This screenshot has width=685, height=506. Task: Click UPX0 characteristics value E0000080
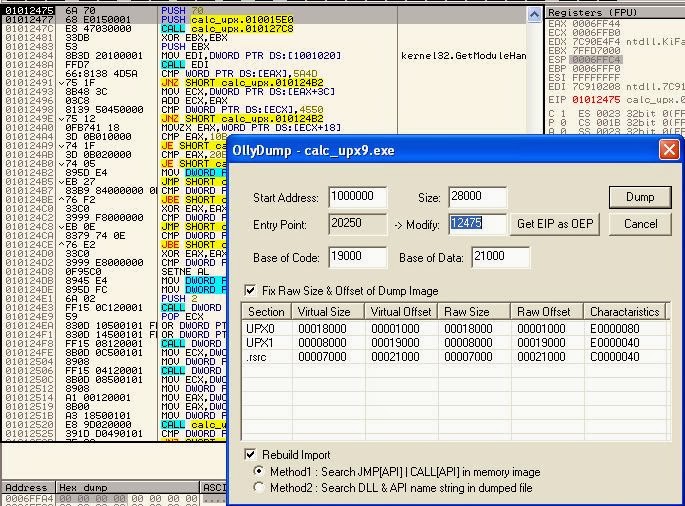point(615,329)
